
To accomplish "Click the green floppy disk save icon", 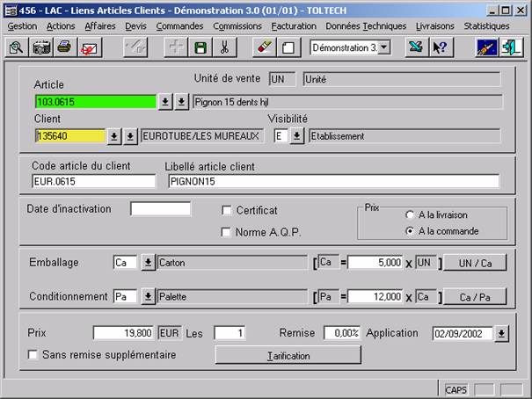I will (200, 47).
